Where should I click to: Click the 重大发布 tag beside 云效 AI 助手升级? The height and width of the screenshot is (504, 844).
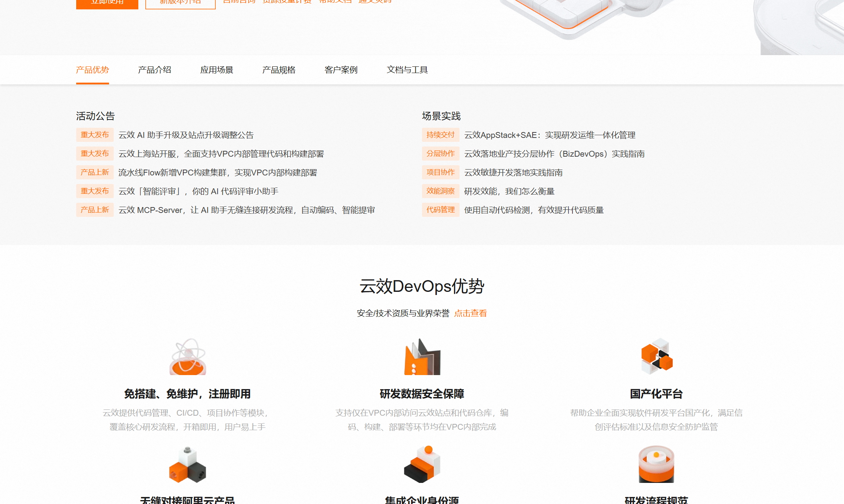click(x=95, y=135)
